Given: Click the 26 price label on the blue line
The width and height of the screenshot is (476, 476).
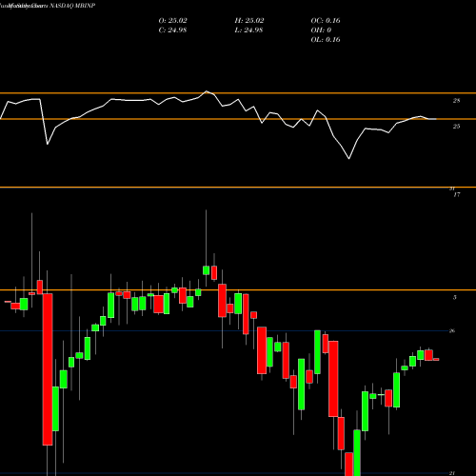Looking at the screenshot, I should [452, 331].
